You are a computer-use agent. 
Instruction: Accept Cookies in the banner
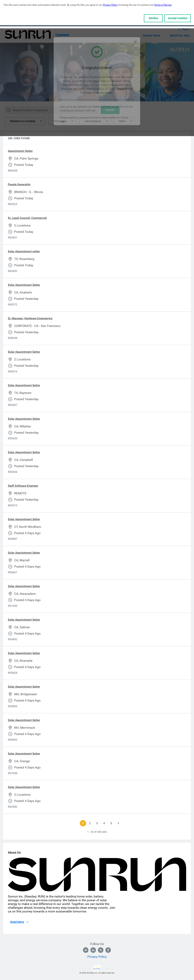coord(177,18)
